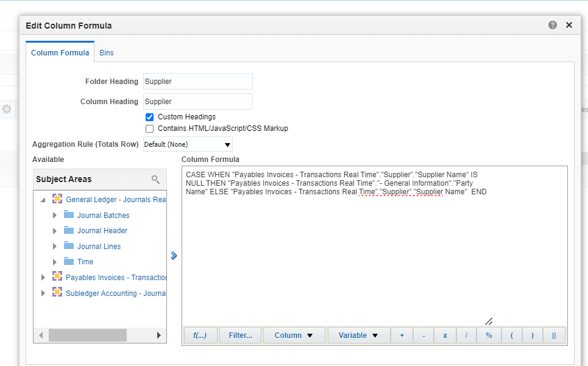Click the Filter... button
The width and height of the screenshot is (588, 366).
(x=240, y=335)
